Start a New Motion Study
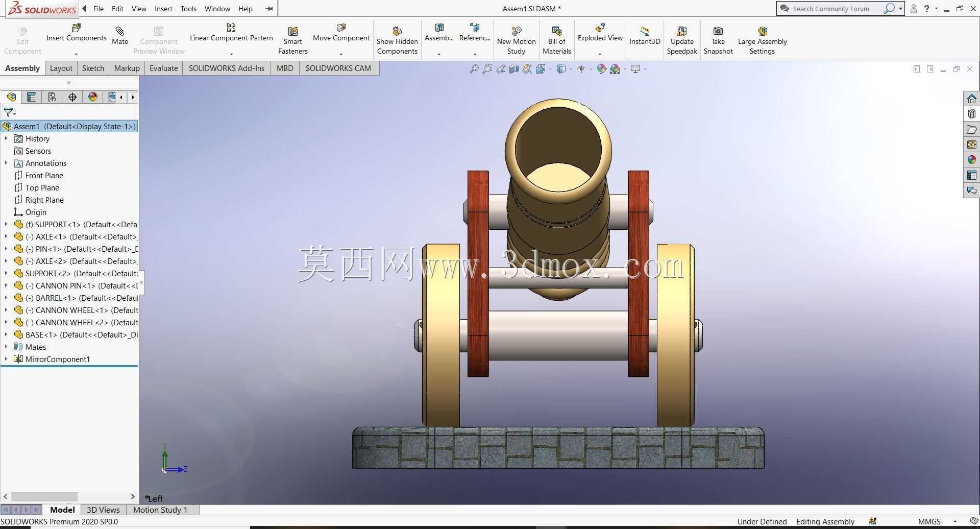980x529 pixels. coord(516,40)
